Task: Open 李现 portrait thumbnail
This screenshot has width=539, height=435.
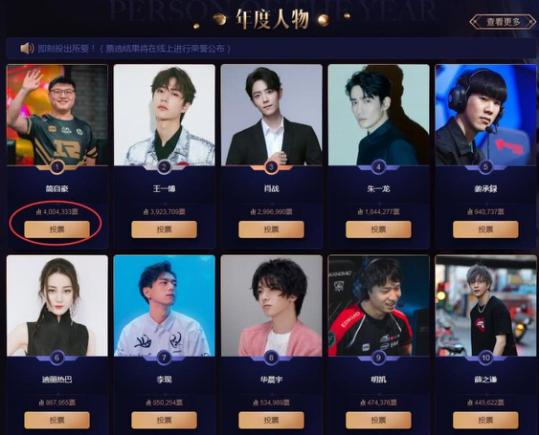Action: (164, 306)
